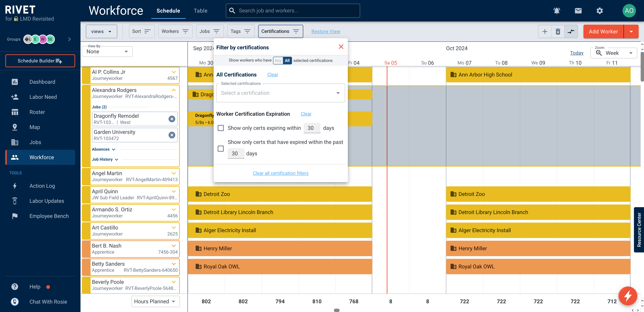Click the Restore View link

326,32
